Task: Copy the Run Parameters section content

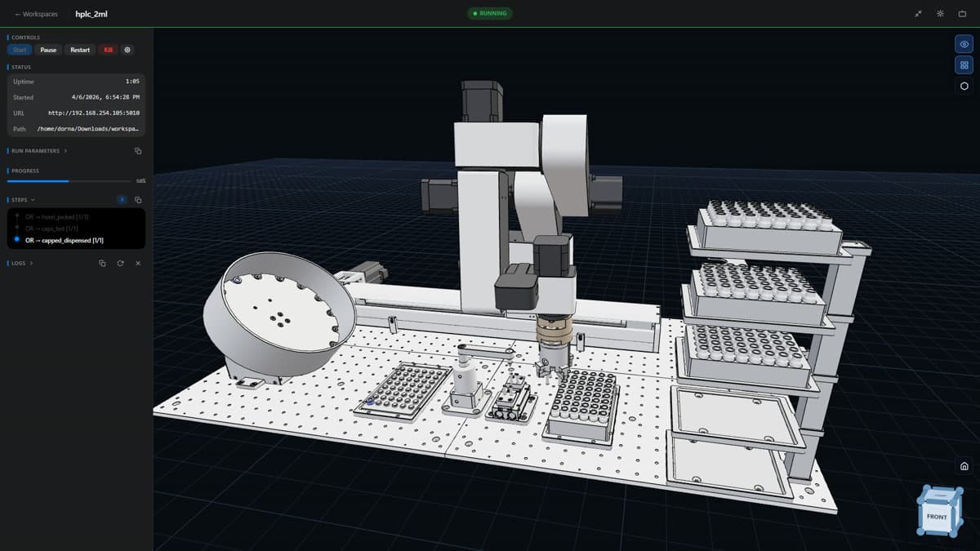Action: tap(138, 150)
